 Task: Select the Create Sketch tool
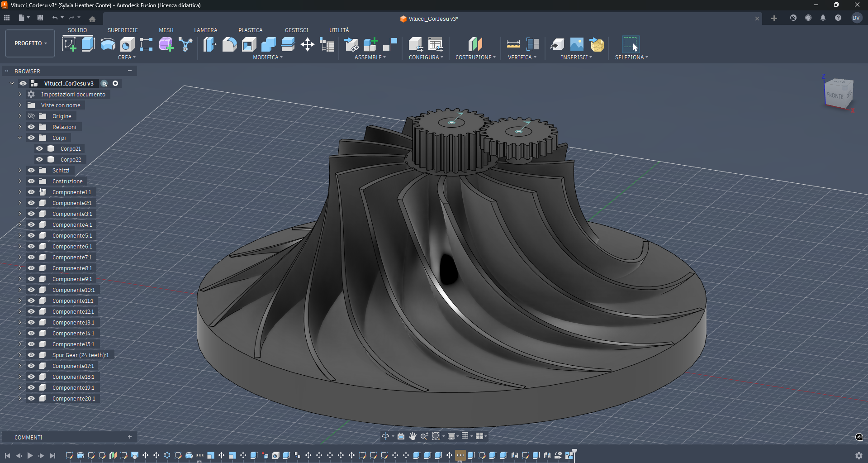click(x=70, y=44)
